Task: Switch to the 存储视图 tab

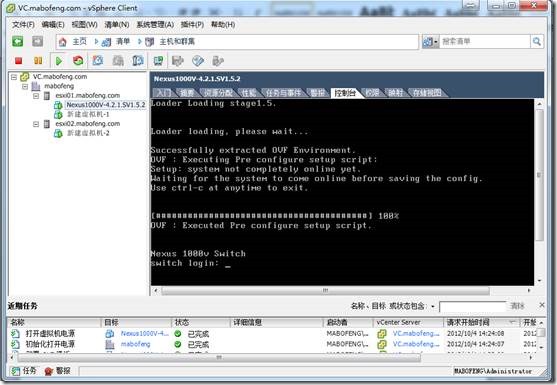Action: 426,93
